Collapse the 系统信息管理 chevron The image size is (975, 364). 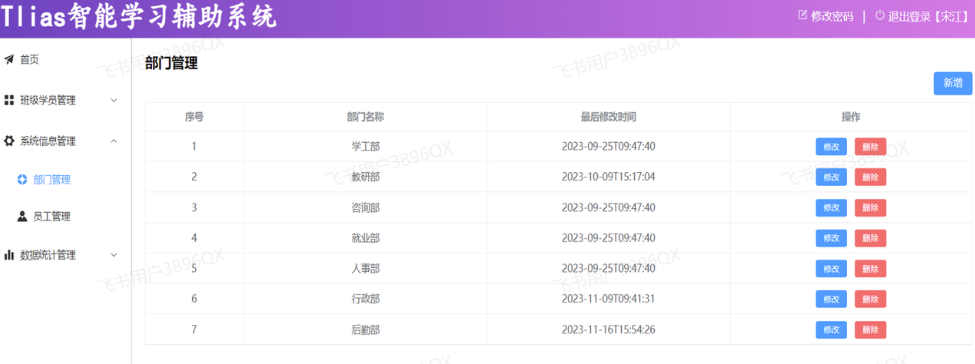pyautogui.click(x=114, y=141)
